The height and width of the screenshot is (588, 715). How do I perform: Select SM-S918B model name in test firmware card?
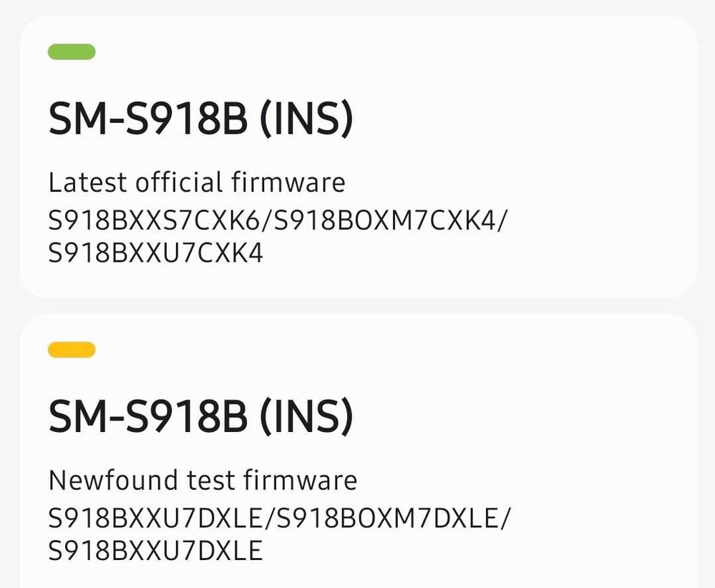(x=148, y=416)
